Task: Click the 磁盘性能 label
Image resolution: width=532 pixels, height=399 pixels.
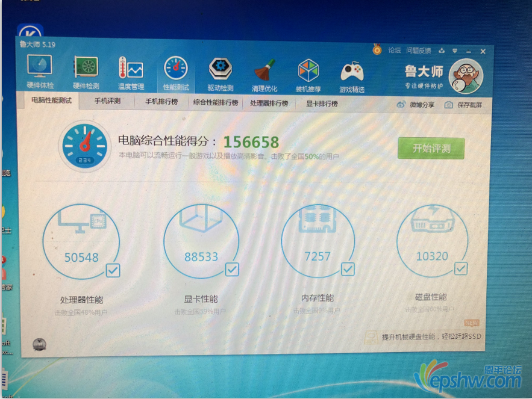Action: point(431,297)
